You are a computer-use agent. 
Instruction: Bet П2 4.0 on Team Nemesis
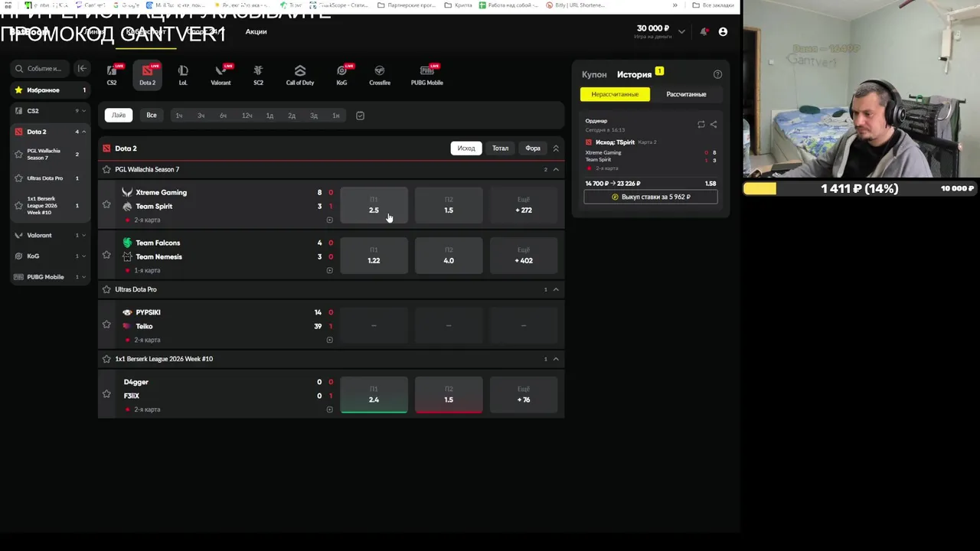coord(449,256)
